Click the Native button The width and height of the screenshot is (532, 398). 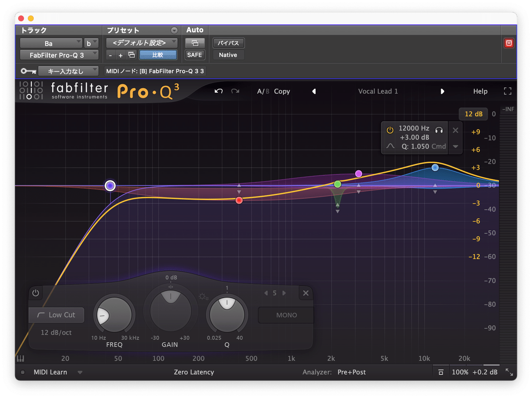228,55
